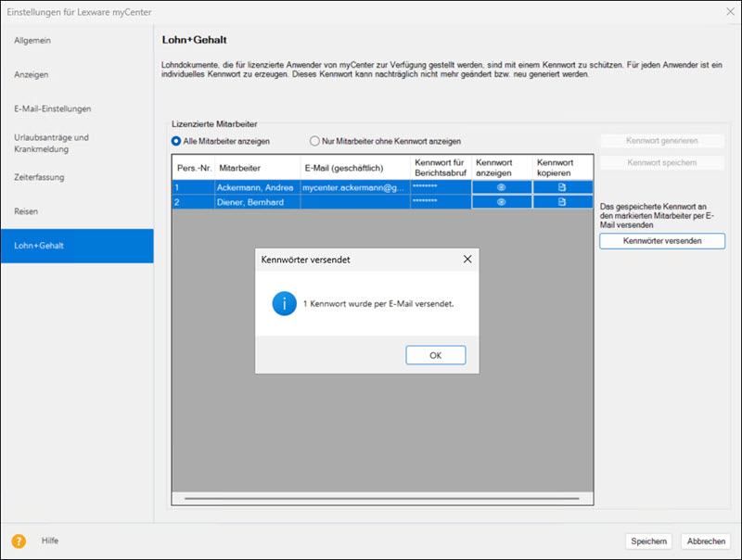Click Pers.-Nr. 1 cell
Screen dimensions: 742x560
[194, 187]
